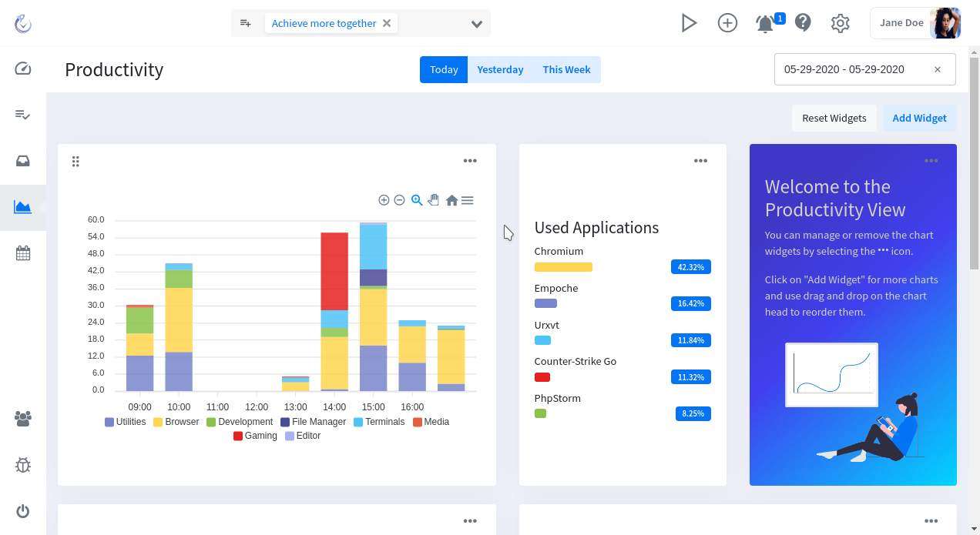Toggle Editor series in chart legend
Viewport: 980px width, 535px height.
[302, 436]
